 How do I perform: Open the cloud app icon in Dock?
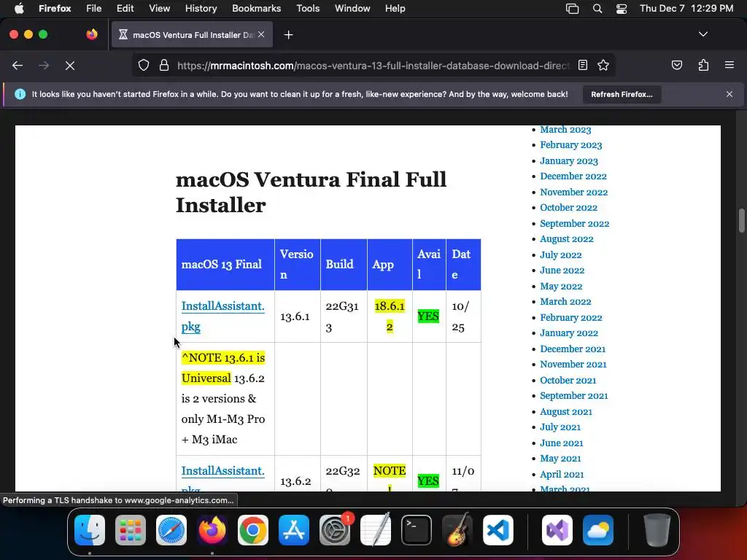point(598,530)
